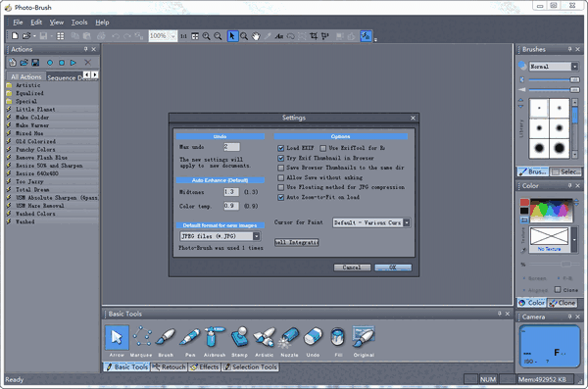Click the Shell Integration button
The height and width of the screenshot is (389, 588).
click(x=297, y=242)
